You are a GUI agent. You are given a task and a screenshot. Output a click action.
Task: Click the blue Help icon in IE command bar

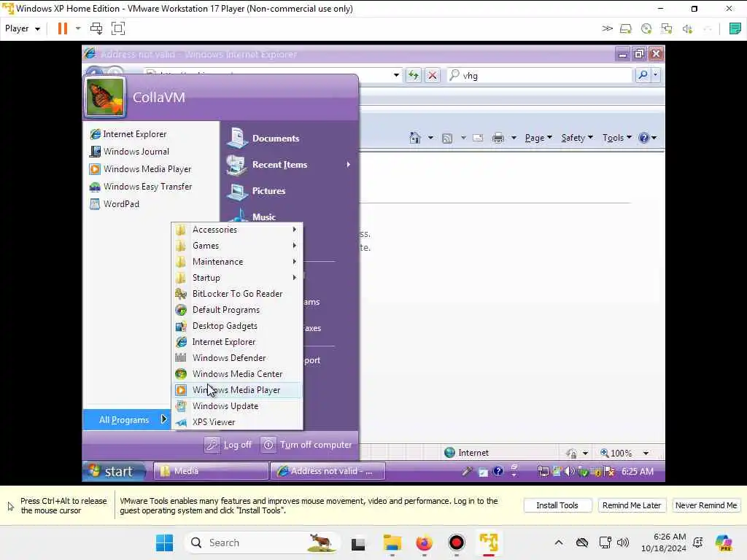pyautogui.click(x=644, y=138)
